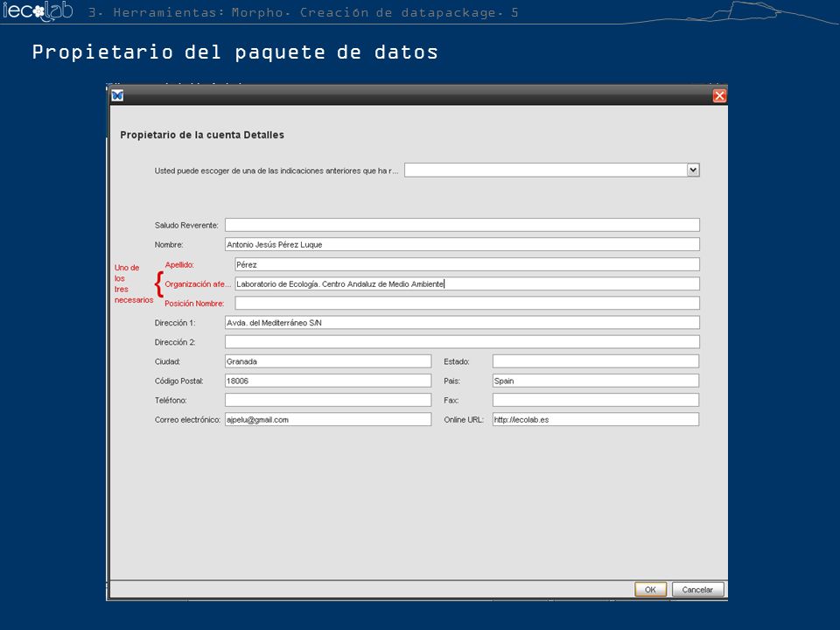The width and height of the screenshot is (840, 630).
Task: Click the empty Dirección 2 field
Action: pos(462,342)
